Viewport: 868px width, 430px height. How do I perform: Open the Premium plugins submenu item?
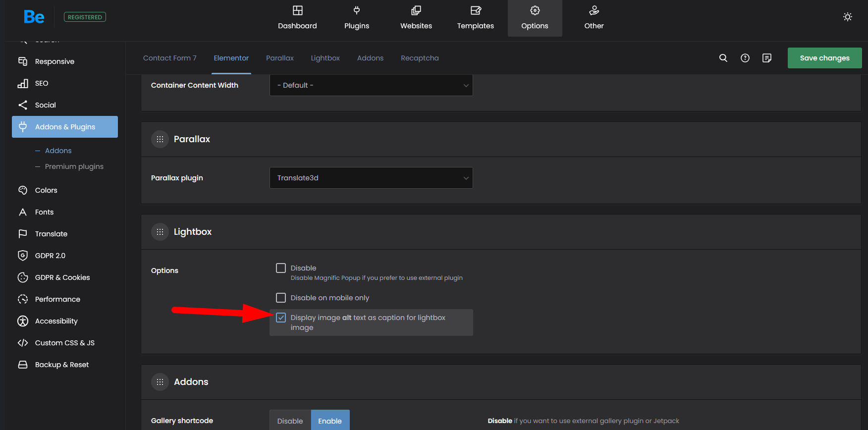click(x=74, y=166)
